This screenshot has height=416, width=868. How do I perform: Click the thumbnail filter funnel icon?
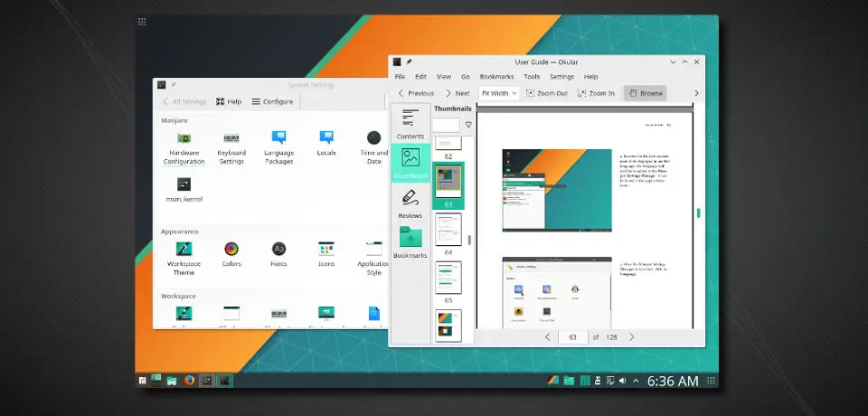pyautogui.click(x=468, y=125)
